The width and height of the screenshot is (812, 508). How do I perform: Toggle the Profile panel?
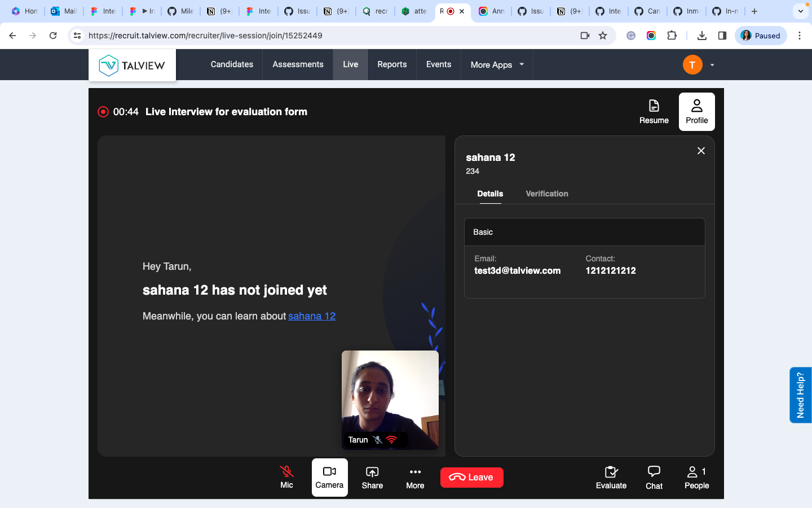(697, 112)
